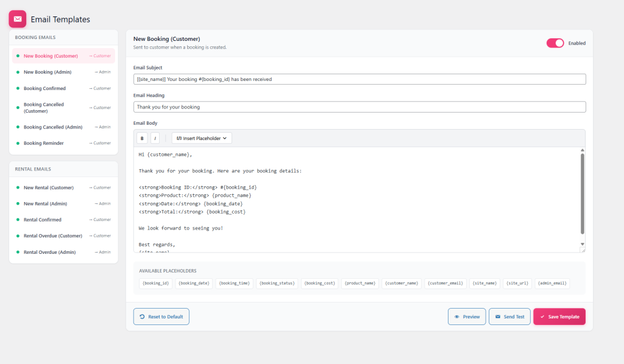Toggle italic formatting in email body
Image resolution: width=624 pixels, height=364 pixels.
(155, 138)
